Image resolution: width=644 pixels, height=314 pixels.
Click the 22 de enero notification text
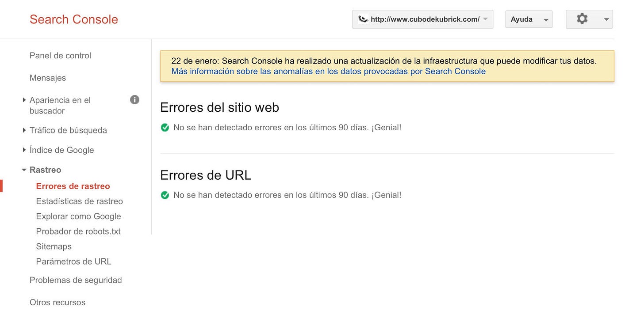pos(384,61)
